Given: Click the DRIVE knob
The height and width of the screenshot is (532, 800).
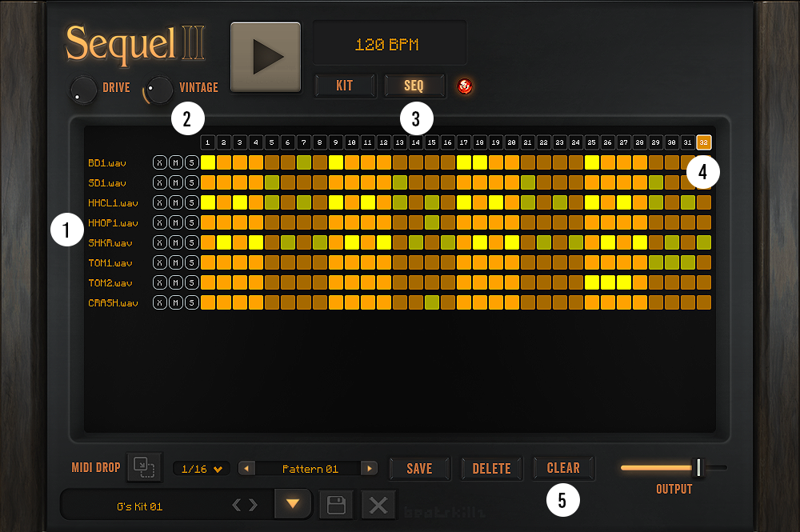Looking at the screenshot, I should pyautogui.click(x=83, y=90).
